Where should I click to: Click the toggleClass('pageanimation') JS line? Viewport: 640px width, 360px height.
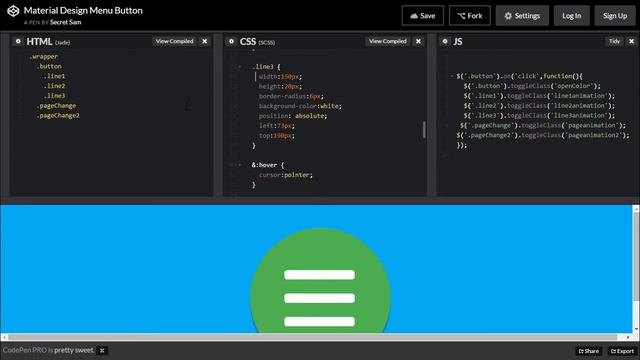point(543,125)
